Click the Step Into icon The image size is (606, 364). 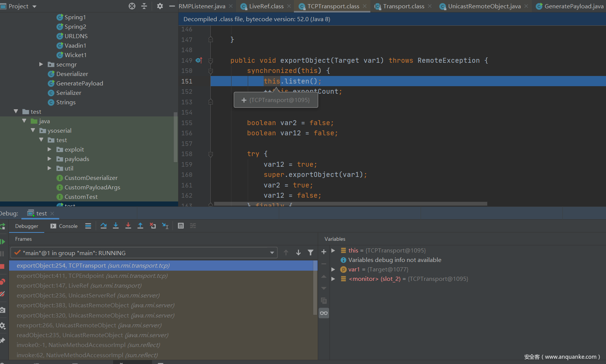point(116,226)
